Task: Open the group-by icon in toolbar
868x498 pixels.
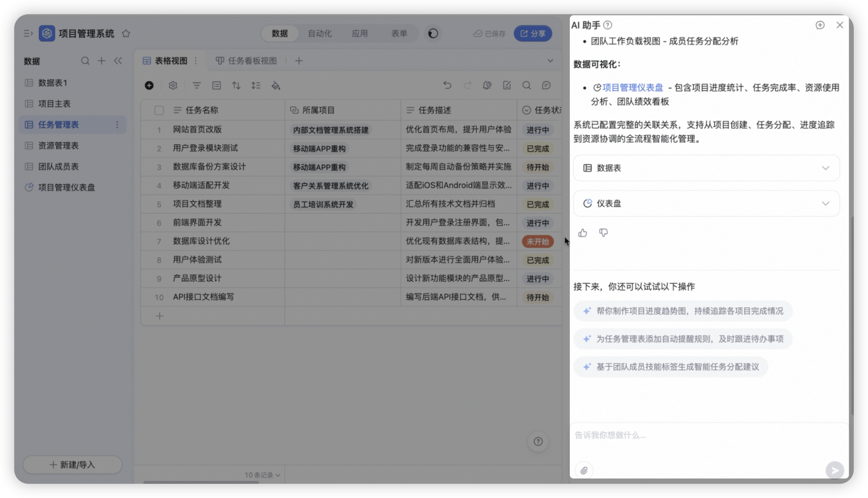Action: click(216, 85)
